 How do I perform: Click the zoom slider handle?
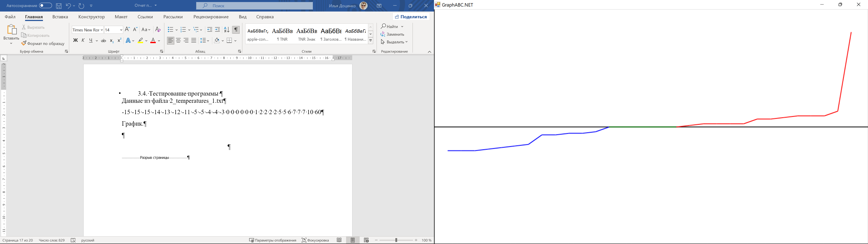pos(396,240)
